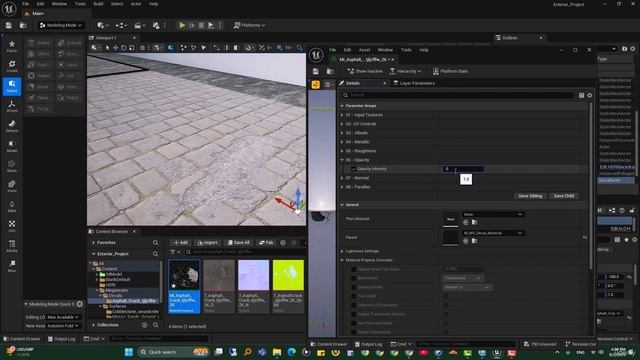Expand the Collections section in Content Browser
Viewport: 640px width, 360px height.
93,325
